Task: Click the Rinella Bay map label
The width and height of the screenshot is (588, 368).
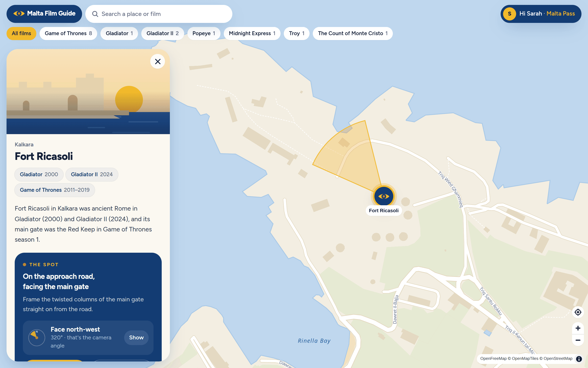Action: (x=314, y=341)
